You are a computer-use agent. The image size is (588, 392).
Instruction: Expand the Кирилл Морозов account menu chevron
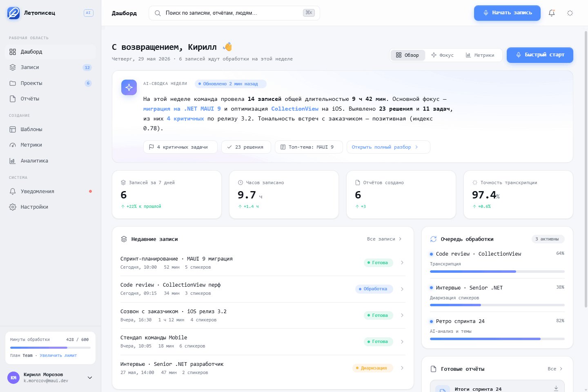[90, 378]
